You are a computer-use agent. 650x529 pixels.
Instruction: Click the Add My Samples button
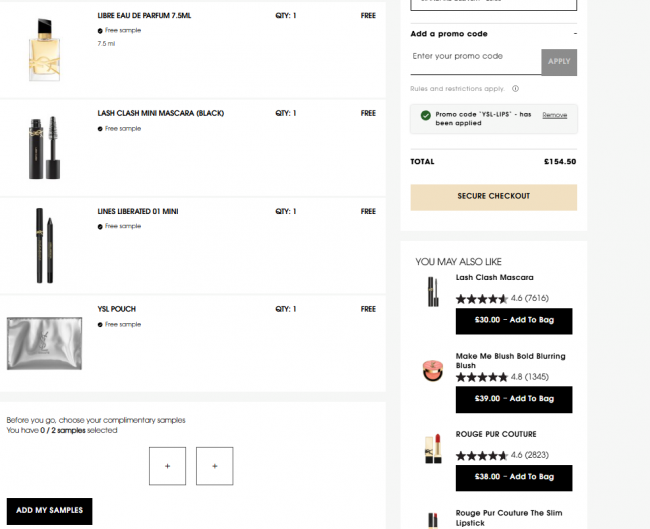point(49,511)
